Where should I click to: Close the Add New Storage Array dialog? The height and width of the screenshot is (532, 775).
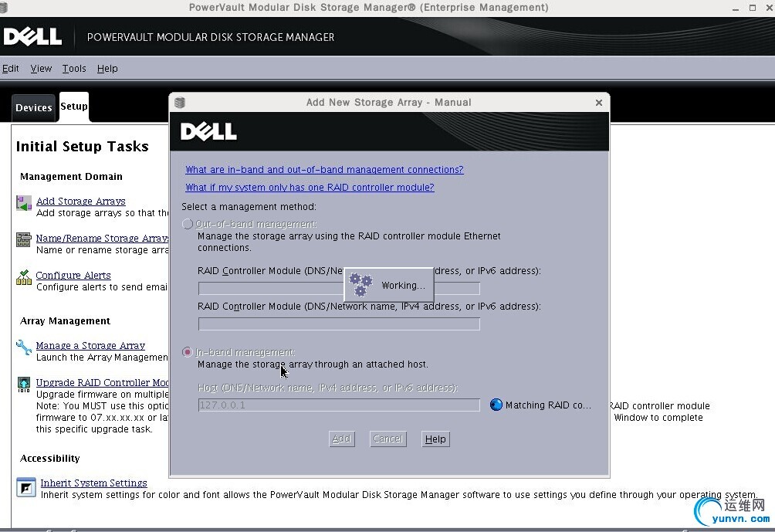click(598, 103)
